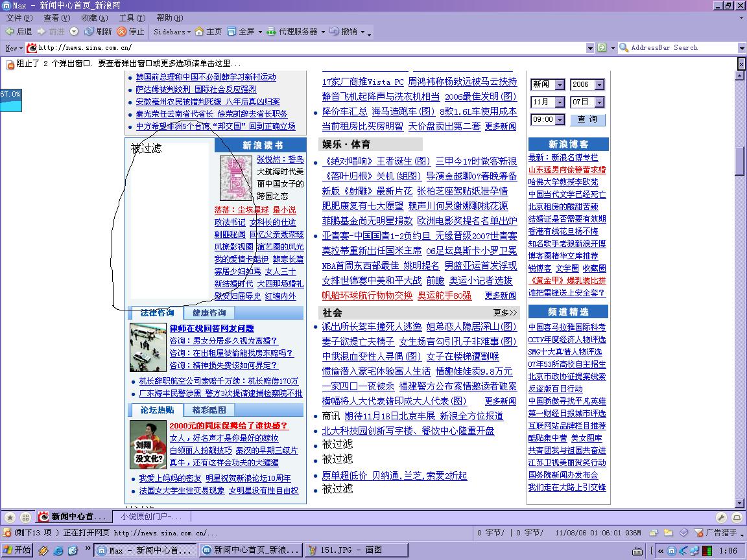This screenshot has height=560, width=747.
Task: Stop loading with the 停止 button
Action: 131,31
